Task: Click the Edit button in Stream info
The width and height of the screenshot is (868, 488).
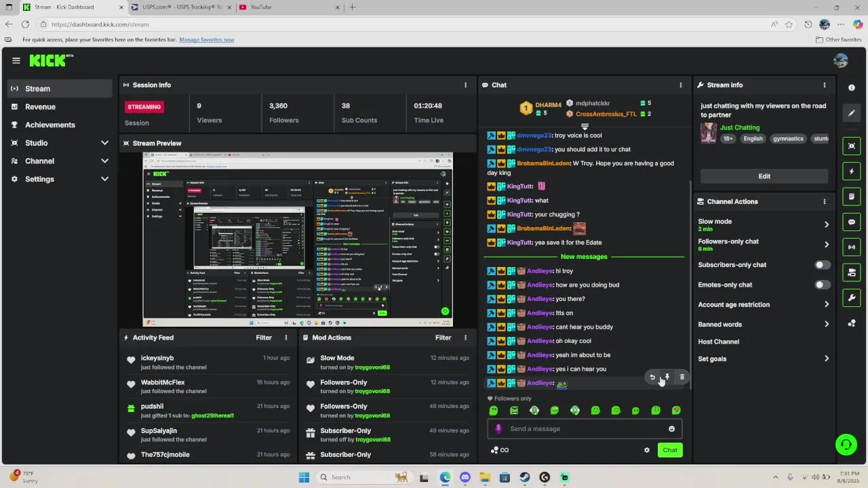Action: pyautogui.click(x=764, y=176)
